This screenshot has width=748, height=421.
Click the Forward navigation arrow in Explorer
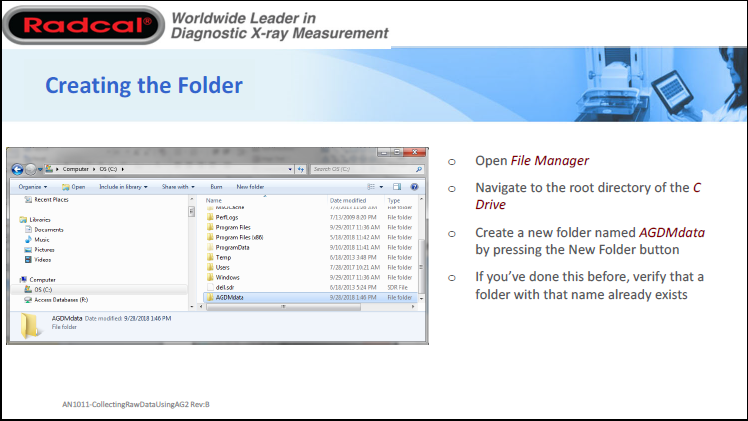tap(31, 169)
